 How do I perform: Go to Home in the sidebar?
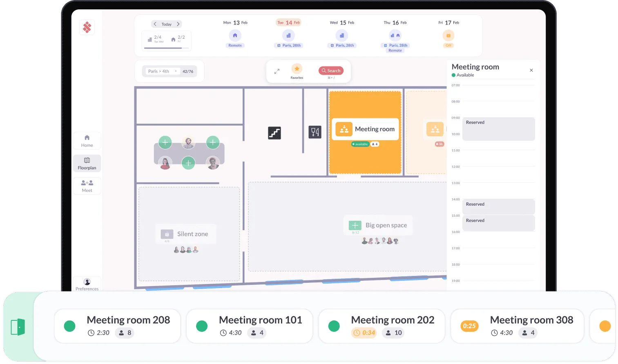87,141
